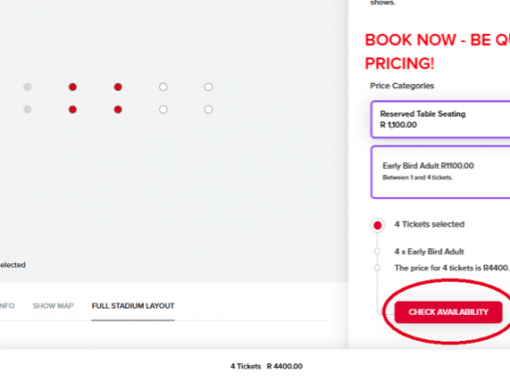Select the first available white seat, bottom row

coord(163,109)
